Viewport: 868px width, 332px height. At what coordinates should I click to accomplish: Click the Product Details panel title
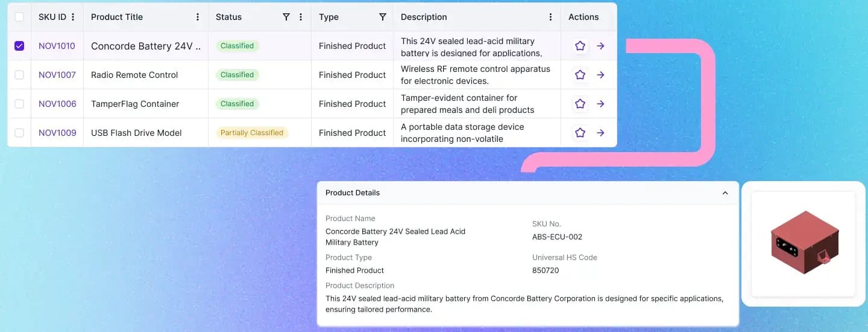point(353,193)
